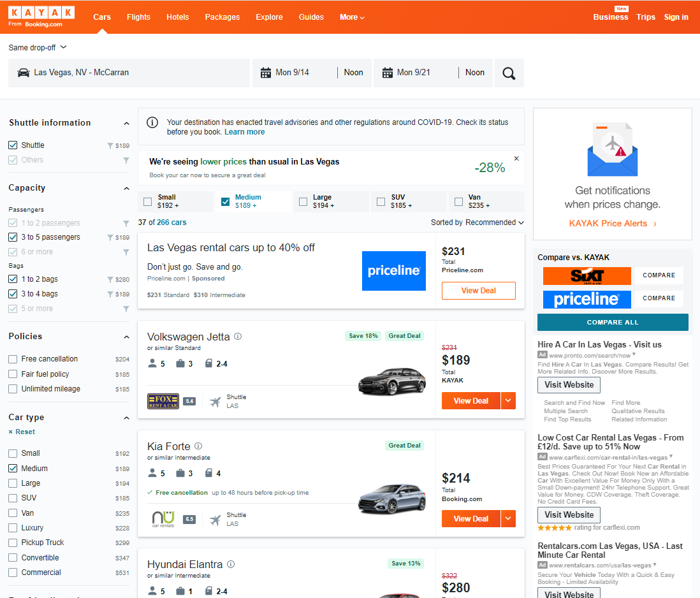Click Priceline View Deal button
The image size is (700, 598).
point(479,291)
